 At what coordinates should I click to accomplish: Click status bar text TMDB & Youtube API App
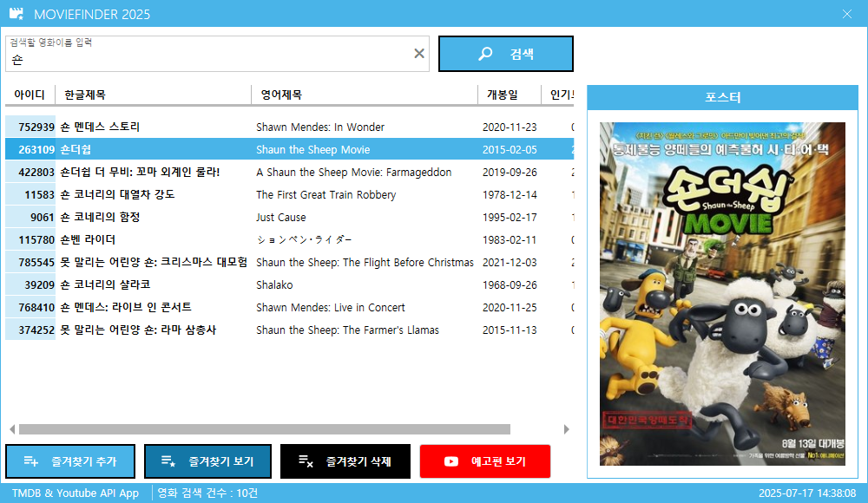(x=76, y=493)
